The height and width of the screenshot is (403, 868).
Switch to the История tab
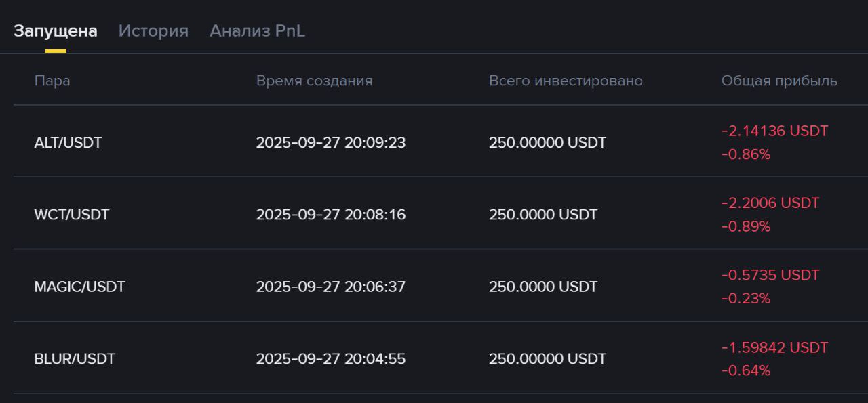153,31
